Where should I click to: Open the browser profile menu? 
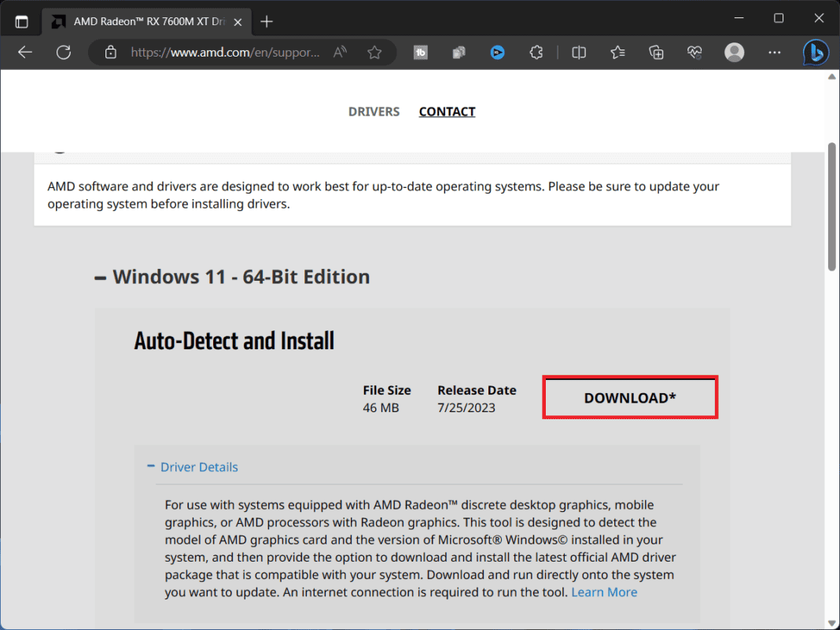734,52
